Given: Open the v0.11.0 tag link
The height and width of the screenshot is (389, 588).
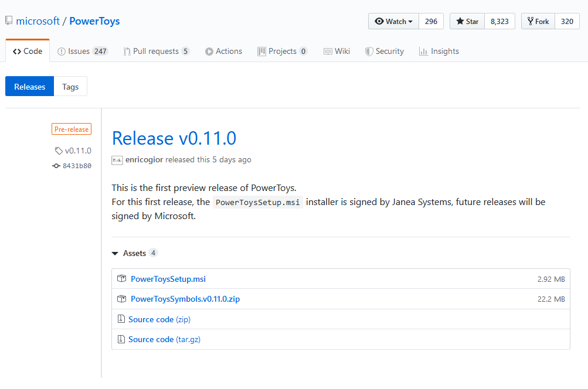Looking at the screenshot, I should click(78, 151).
